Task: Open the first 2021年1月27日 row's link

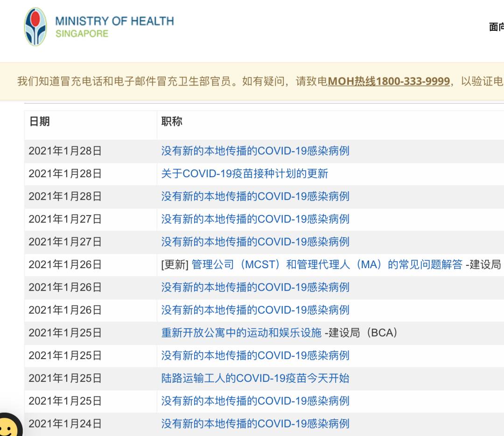Action: (x=255, y=219)
